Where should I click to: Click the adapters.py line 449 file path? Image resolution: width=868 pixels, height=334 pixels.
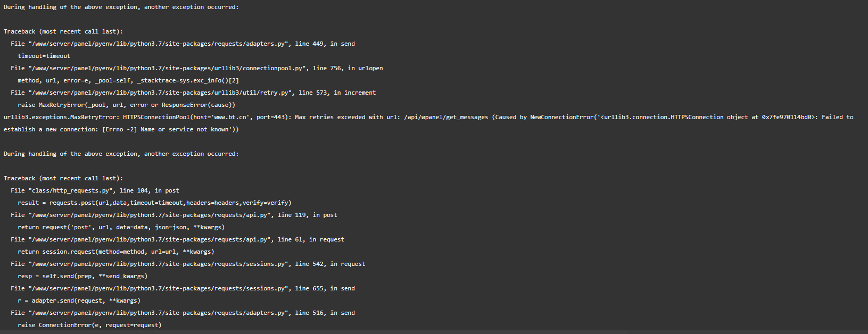click(183, 44)
